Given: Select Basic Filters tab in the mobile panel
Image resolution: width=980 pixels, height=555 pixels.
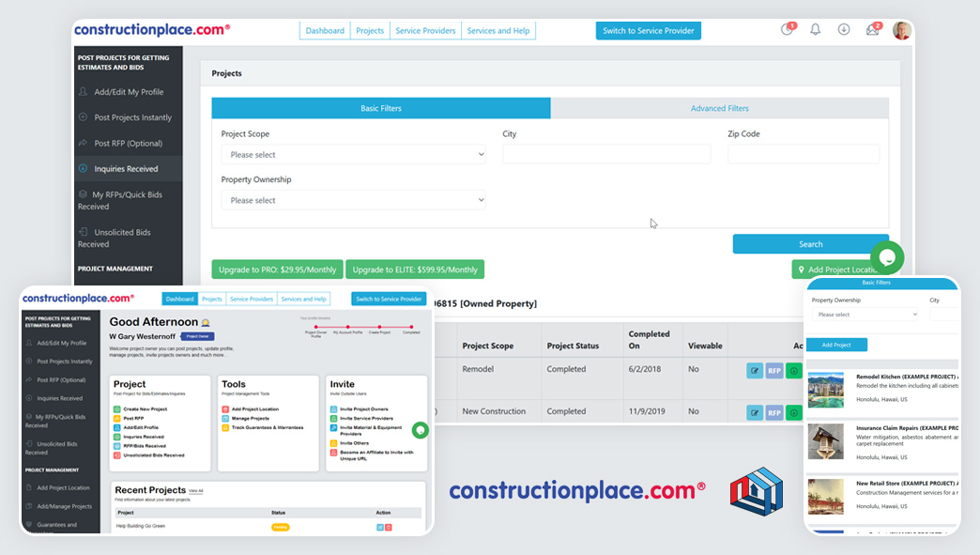Looking at the screenshot, I should [x=876, y=283].
